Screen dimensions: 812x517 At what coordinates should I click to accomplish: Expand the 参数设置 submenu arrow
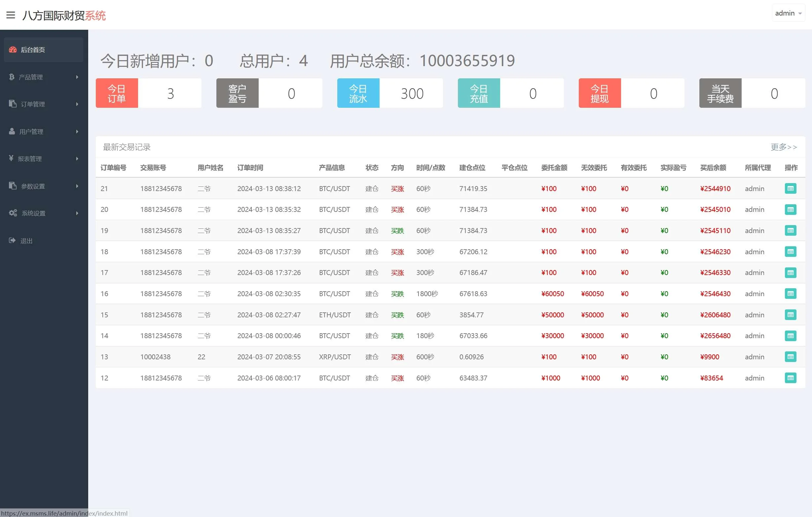pyautogui.click(x=77, y=186)
